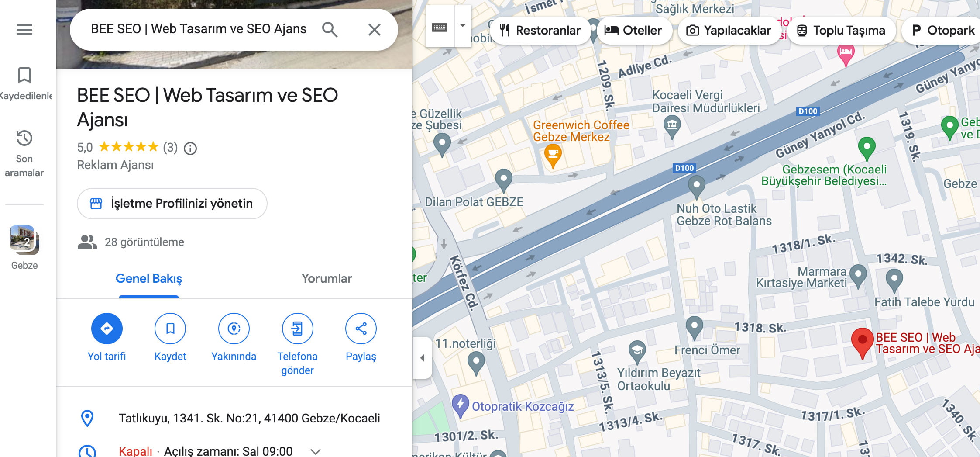Open Kaydedilenler bookmark in sidebar
Viewport: 980px width, 457px height.
(24, 75)
